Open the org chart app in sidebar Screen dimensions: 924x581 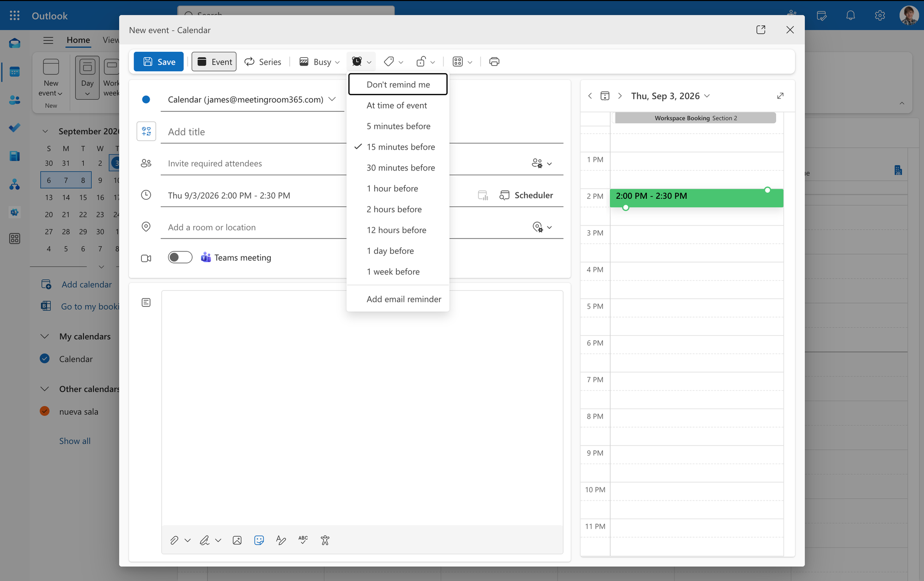point(15,184)
